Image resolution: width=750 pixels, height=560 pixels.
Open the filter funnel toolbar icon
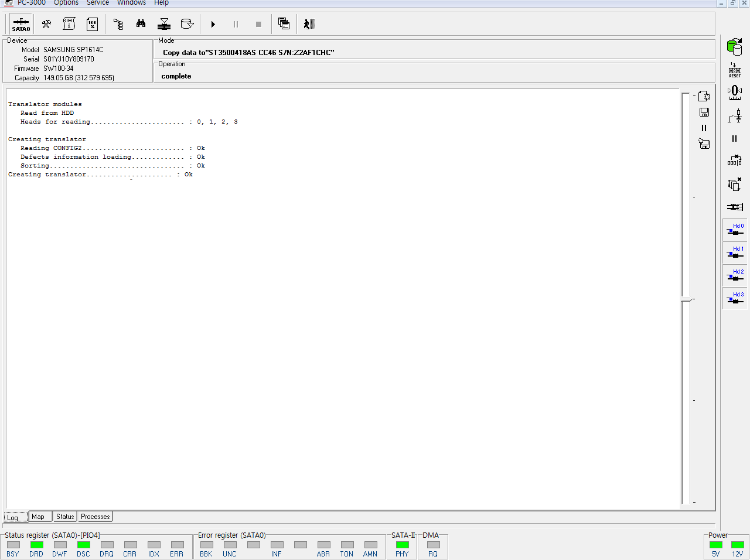pyautogui.click(x=163, y=24)
